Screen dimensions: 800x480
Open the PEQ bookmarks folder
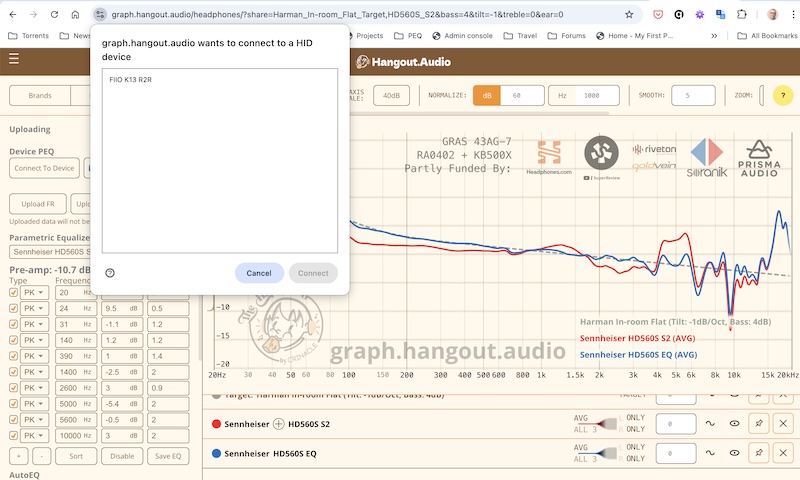coord(408,36)
